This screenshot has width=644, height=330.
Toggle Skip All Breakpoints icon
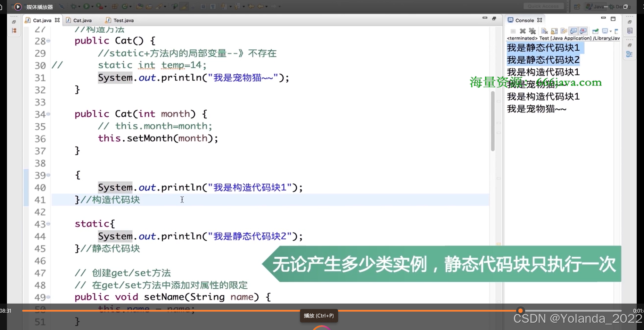pyautogui.click(x=61, y=6)
